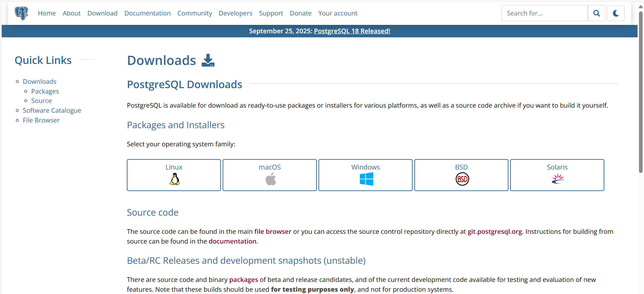Toggle dark mode with moon icon
This screenshot has height=294, width=644.
point(616,13)
